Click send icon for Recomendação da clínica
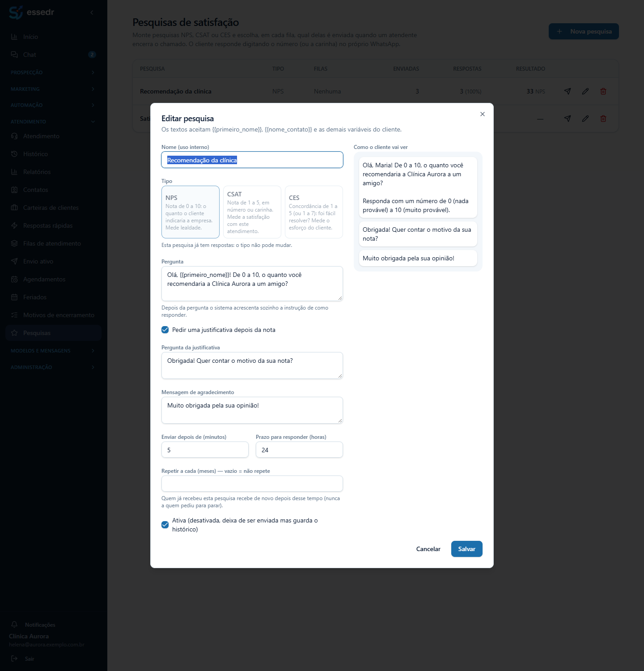644x671 pixels. coord(568,91)
